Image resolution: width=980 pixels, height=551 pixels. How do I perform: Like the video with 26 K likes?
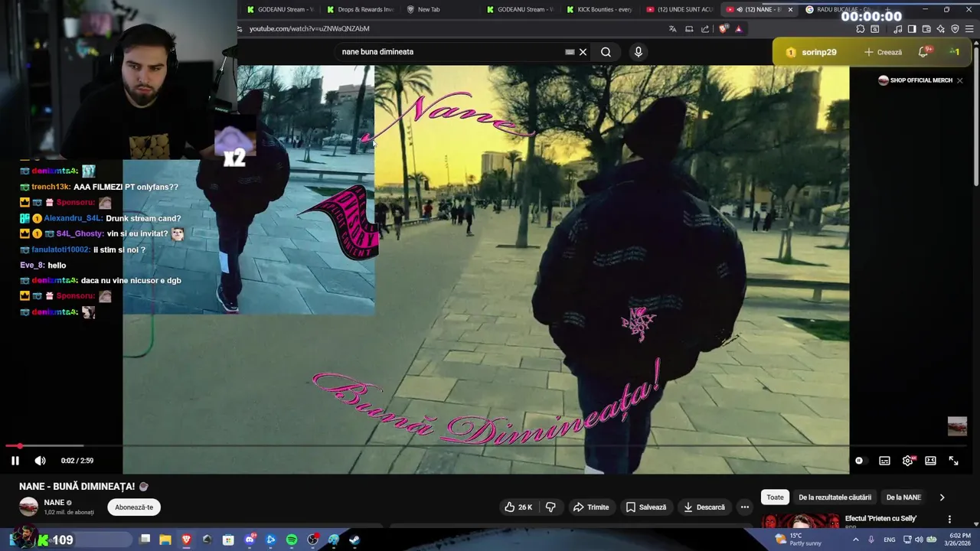click(x=518, y=507)
